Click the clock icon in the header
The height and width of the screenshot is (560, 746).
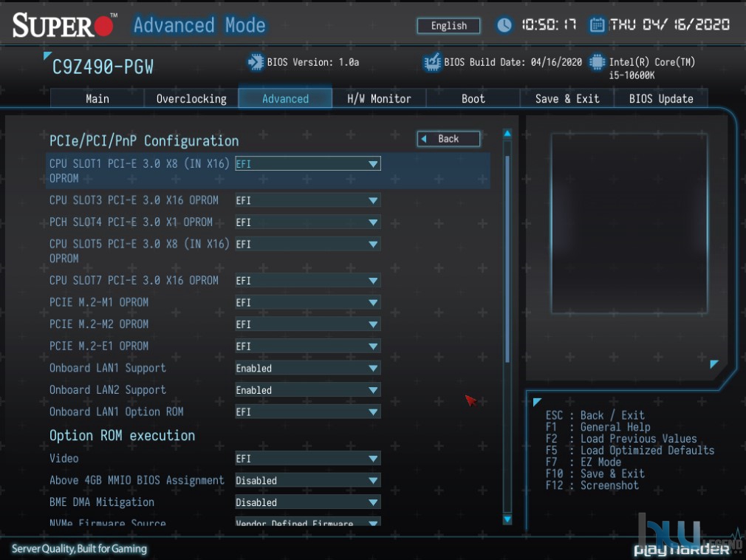[504, 24]
